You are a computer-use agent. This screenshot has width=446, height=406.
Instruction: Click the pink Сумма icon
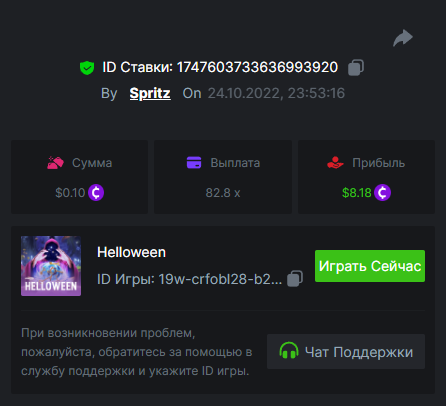pyautogui.click(x=55, y=163)
